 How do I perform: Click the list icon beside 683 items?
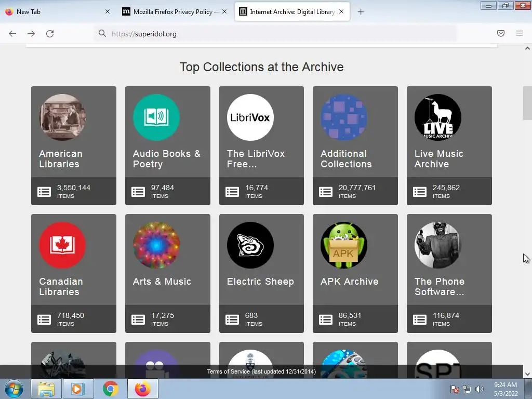click(232, 320)
